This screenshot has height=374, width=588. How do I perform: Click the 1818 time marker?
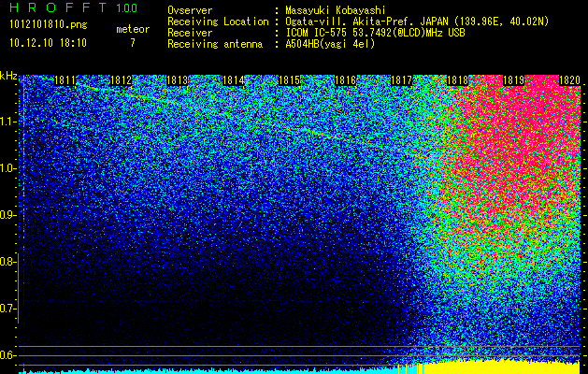coord(457,80)
